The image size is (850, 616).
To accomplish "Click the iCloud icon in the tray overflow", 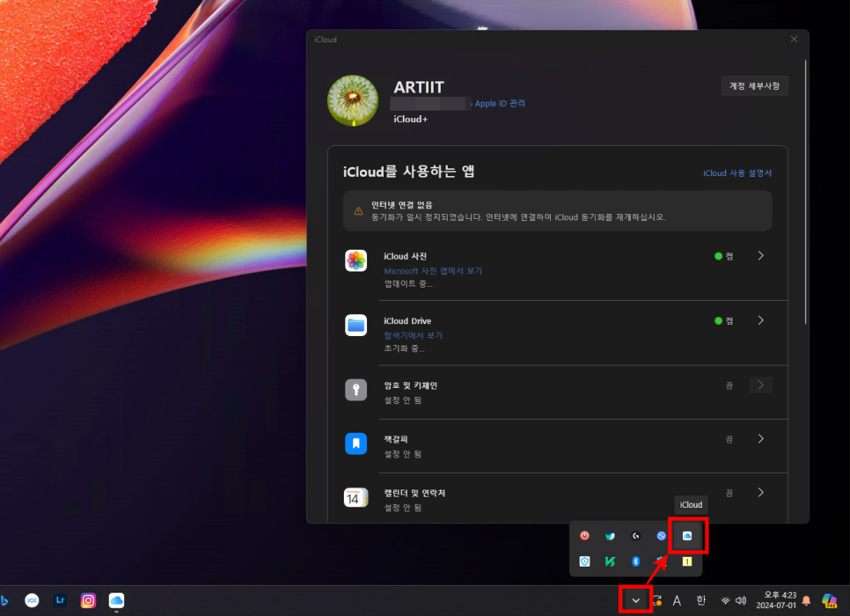I will click(687, 536).
